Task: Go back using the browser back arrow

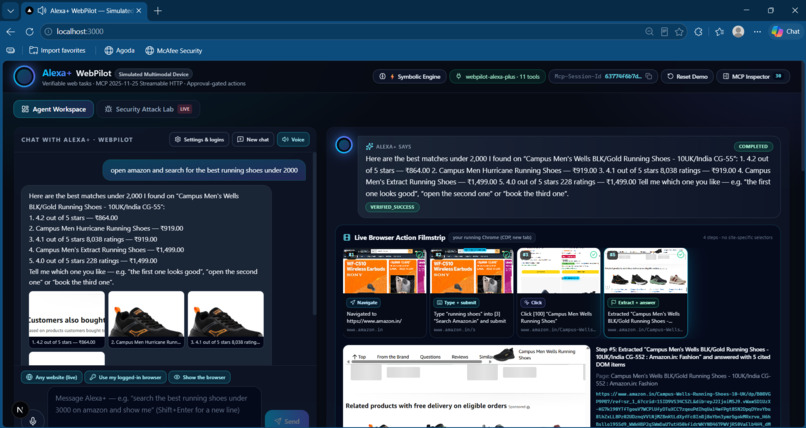Action: [x=10, y=32]
